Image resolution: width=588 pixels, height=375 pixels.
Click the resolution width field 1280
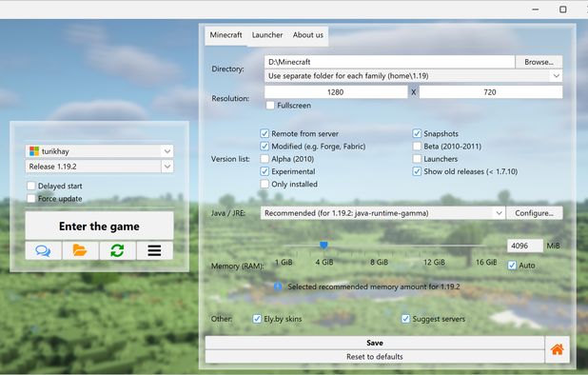336,92
